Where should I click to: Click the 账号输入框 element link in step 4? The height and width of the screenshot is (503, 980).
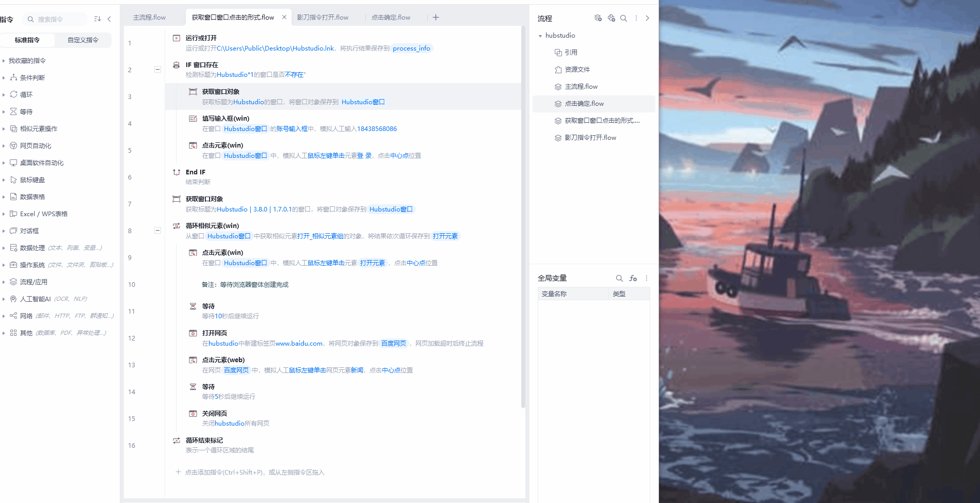click(292, 129)
